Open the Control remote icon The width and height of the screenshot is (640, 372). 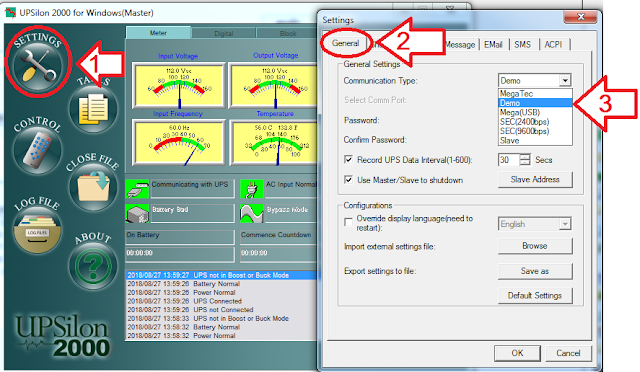tap(37, 151)
